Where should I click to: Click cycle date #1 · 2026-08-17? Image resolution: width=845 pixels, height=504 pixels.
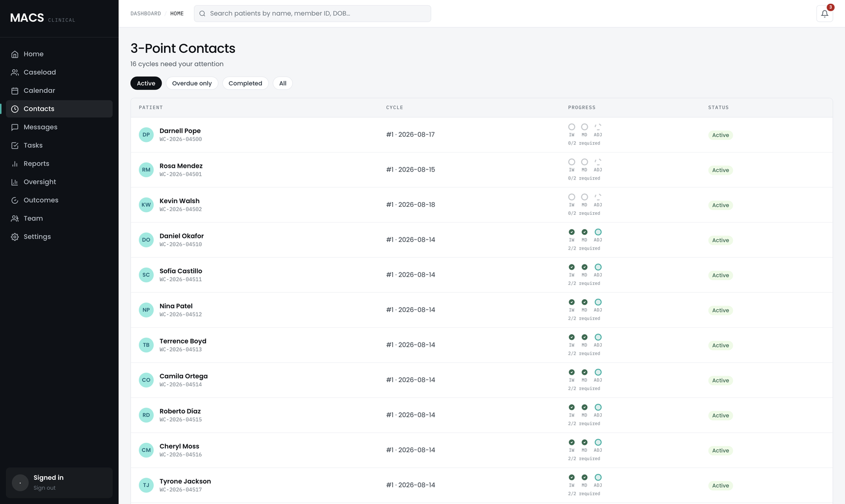point(410,135)
